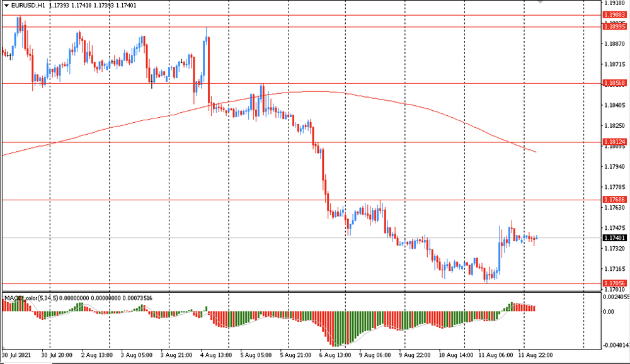
Task: Click the MACD scale zero value 0.00
Action: click(609, 312)
